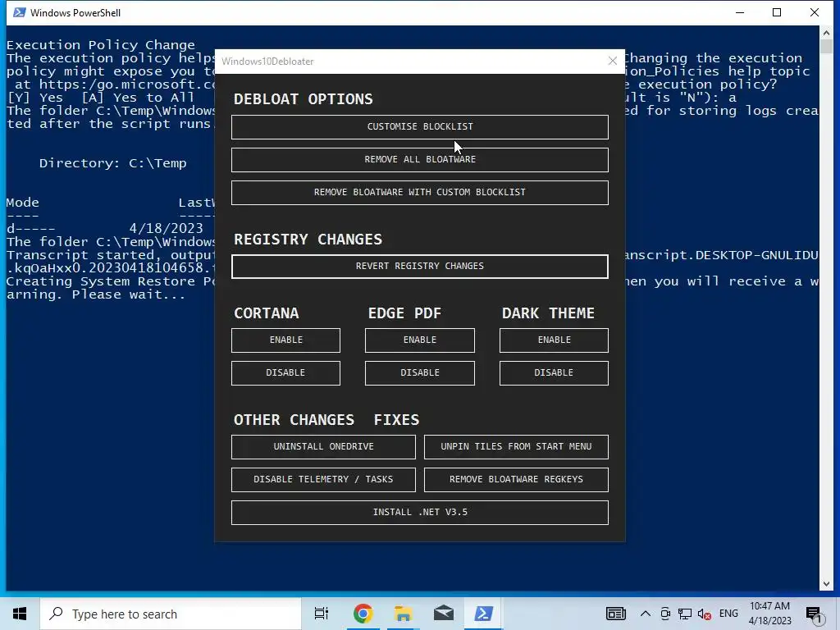Screen dimensions: 840x630
Task: Enable Dark Theme
Action: (554, 340)
